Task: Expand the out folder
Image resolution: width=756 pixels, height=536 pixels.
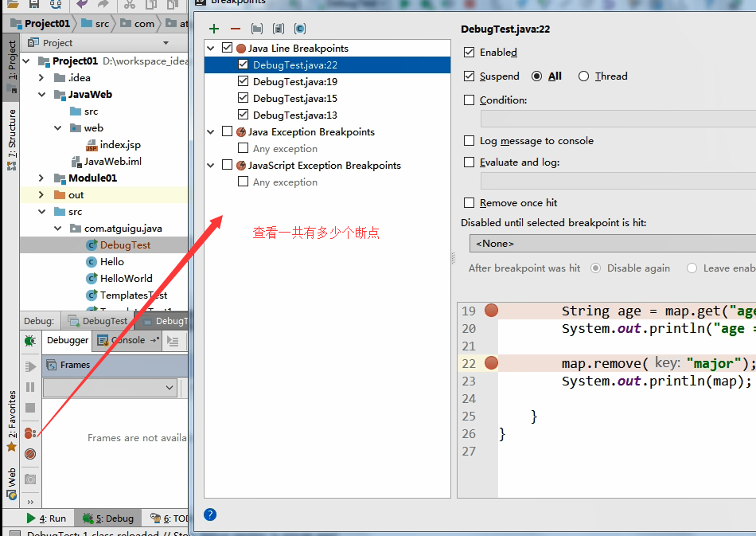Action: 41,195
